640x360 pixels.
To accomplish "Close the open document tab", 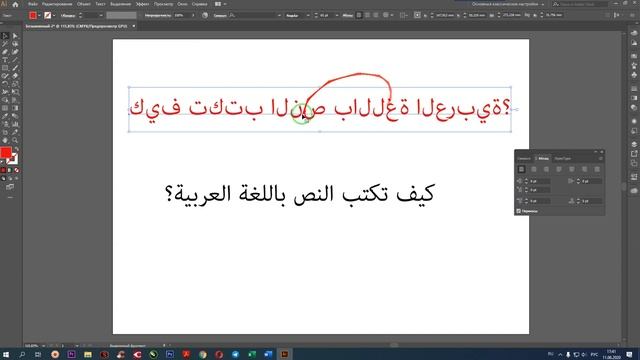I will click(x=133, y=26).
